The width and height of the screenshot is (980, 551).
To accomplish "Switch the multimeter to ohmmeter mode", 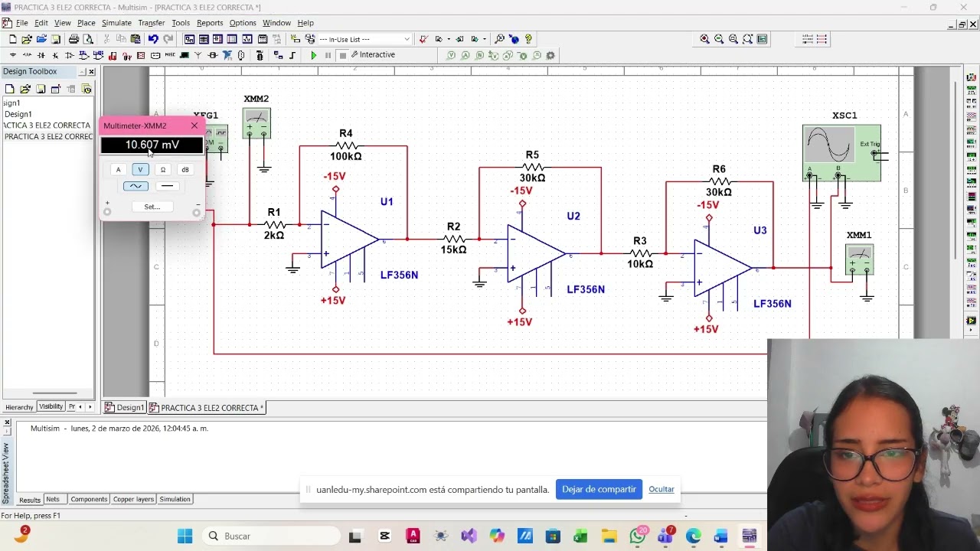I will (162, 170).
